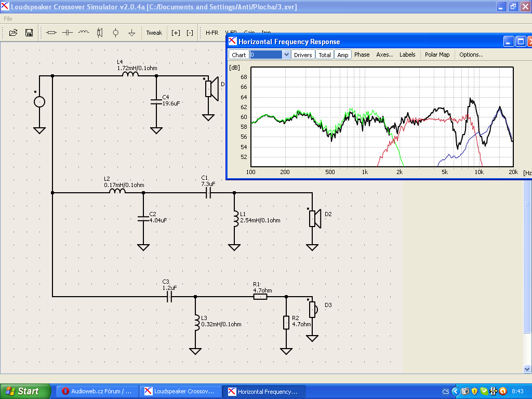532x399 pixels.
Task: Select tweeter D3 symbol in schematic
Action: click(313, 309)
